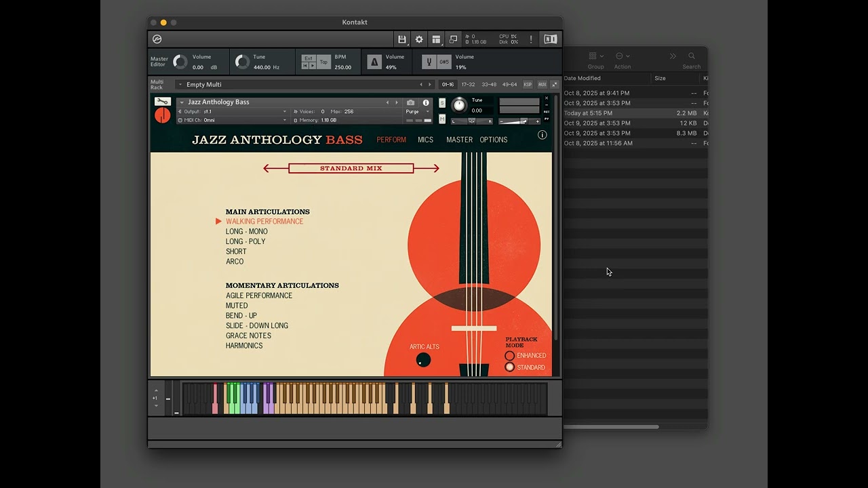Screen dimensions: 868x488
Task: Click the camera snapshot icon
Action: click(410, 102)
